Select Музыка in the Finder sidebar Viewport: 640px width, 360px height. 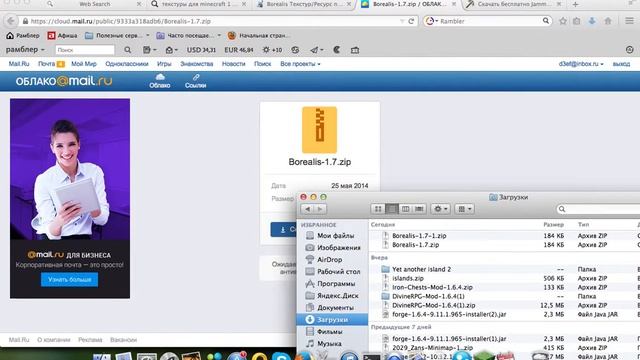[329, 344]
